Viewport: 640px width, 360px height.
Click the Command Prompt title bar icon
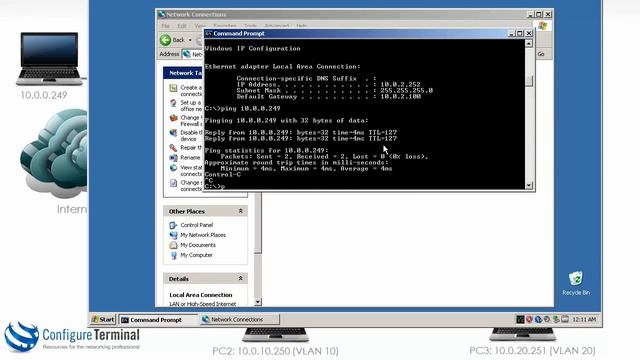[x=209, y=33]
